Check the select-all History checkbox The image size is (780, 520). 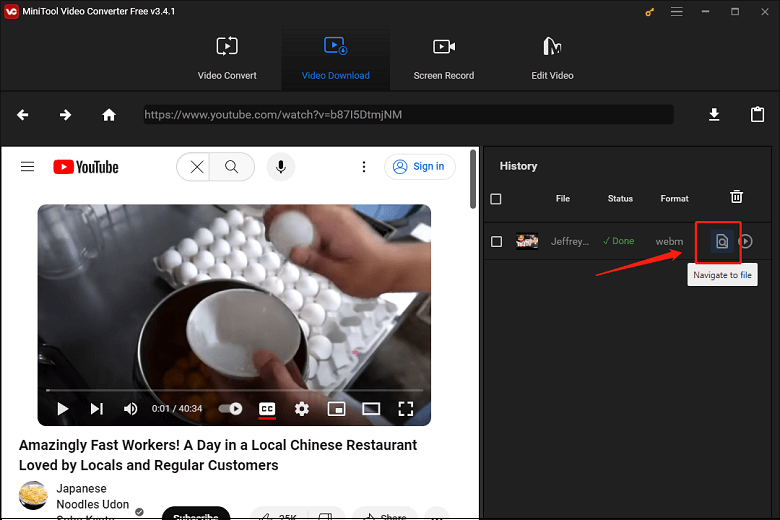[496, 199]
